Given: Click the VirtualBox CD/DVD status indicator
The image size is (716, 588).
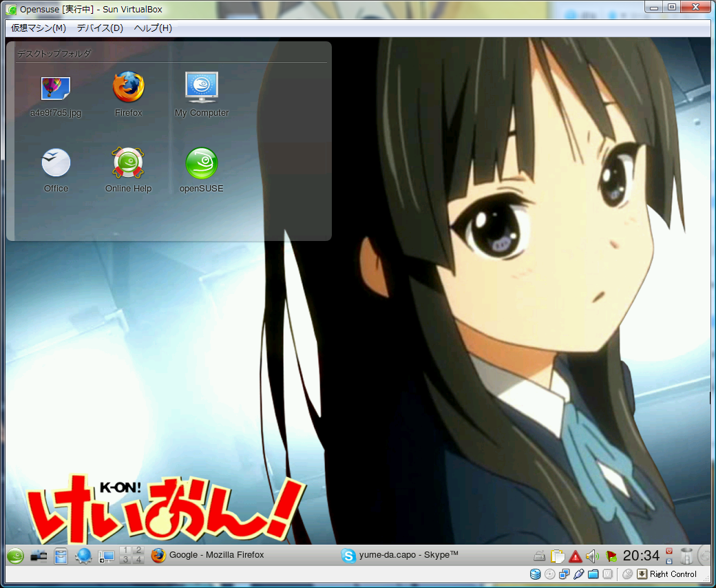Looking at the screenshot, I should click(x=550, y=574).
